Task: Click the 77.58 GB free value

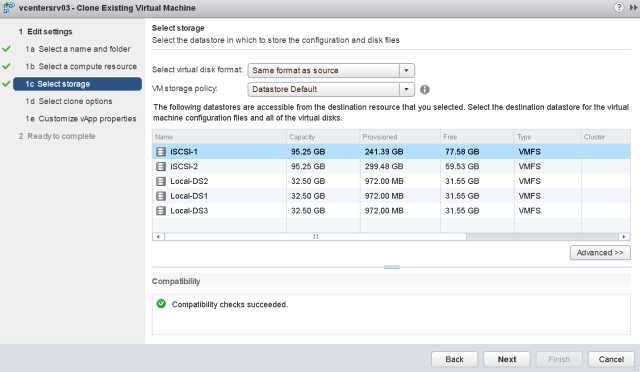Action: coord(462,152)
